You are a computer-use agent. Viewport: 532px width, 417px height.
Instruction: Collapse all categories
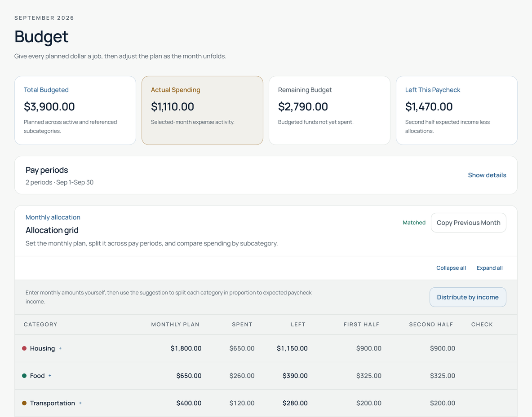(451, 268)
